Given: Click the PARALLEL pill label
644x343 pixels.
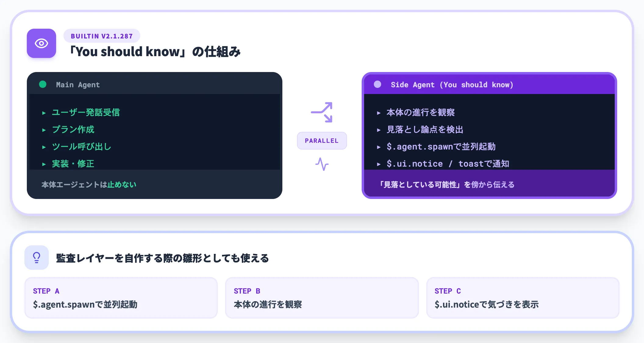Looking at the screenshot, I should pyautogui.click(x=322, y=141).
